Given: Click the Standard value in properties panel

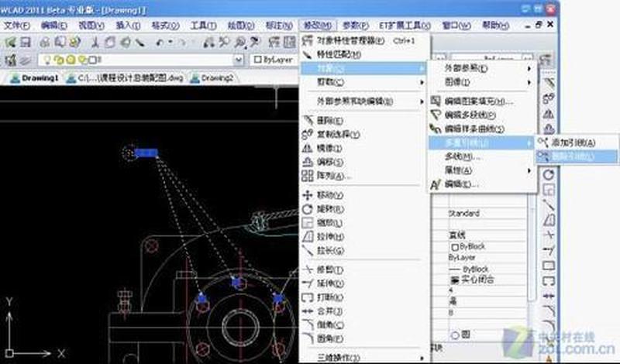Looking at the screenshot, I should coord(463,214).
